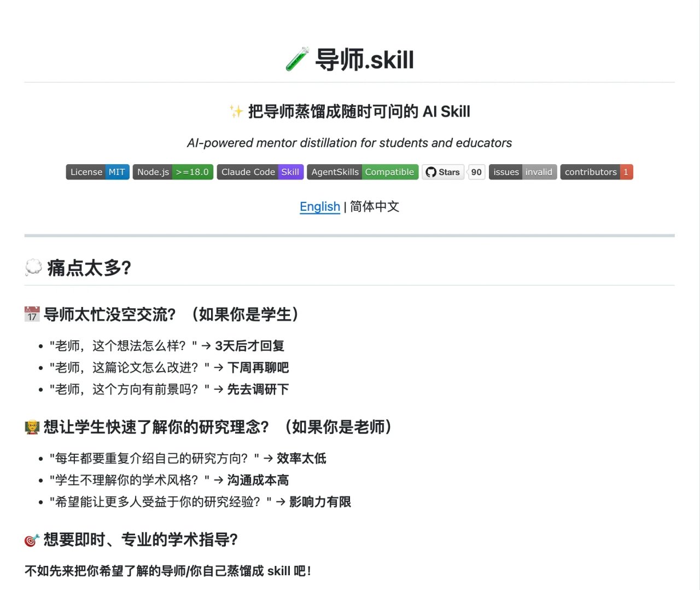
Task: Click the calendar emoji before 导师太忙
Action: [32, 314]
